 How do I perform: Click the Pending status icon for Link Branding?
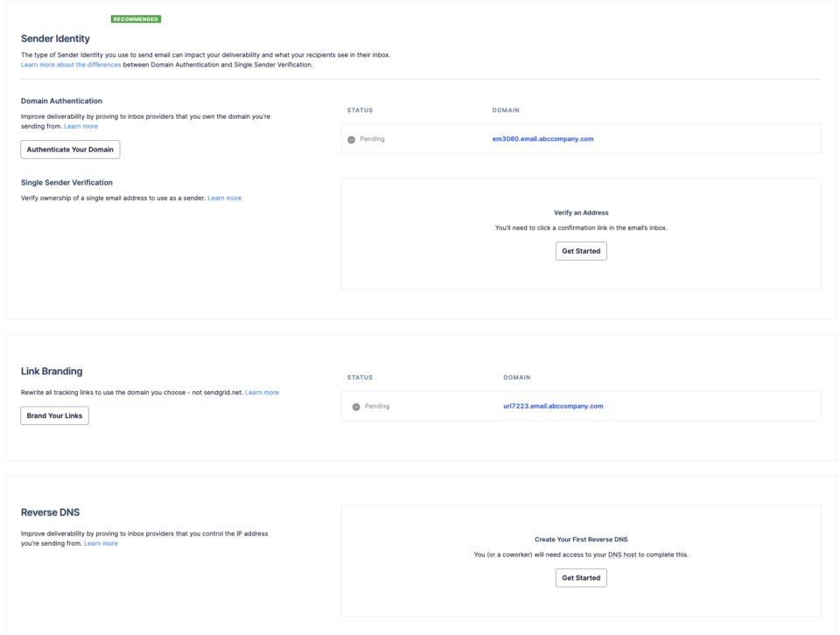[x=356, y=407]
